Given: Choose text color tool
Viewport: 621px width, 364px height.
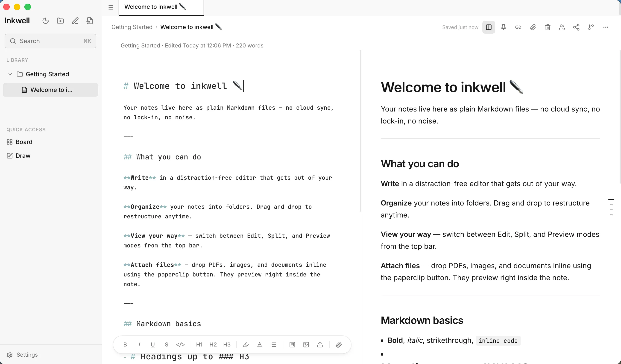Looking at the screenshot, I should tap(260, 344).
